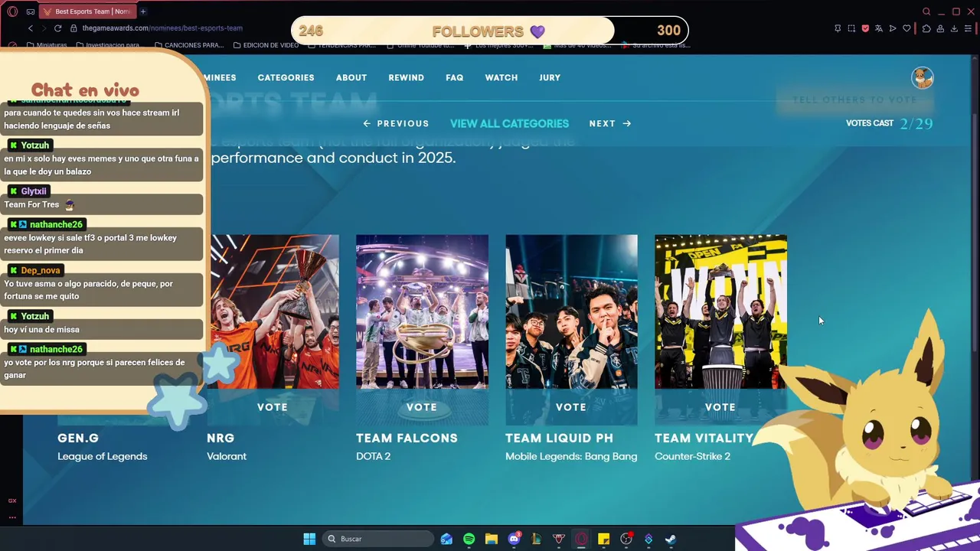Viewport: 980px width, 551px height.
Task: Open a new browser tab
Action: pos(143,11)
